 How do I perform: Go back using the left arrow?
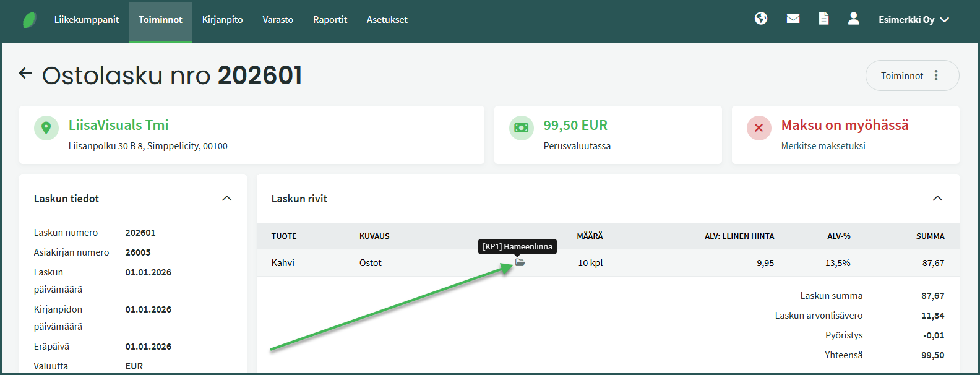25,74
